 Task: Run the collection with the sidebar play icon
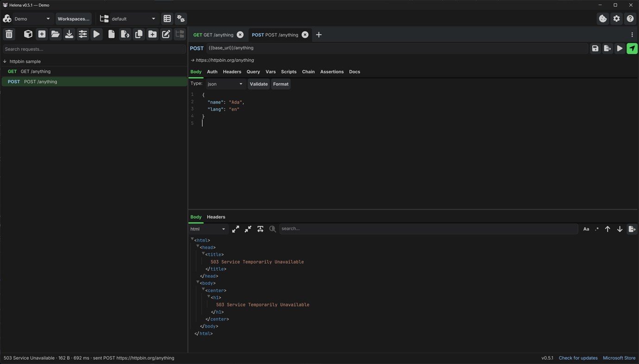96,34
